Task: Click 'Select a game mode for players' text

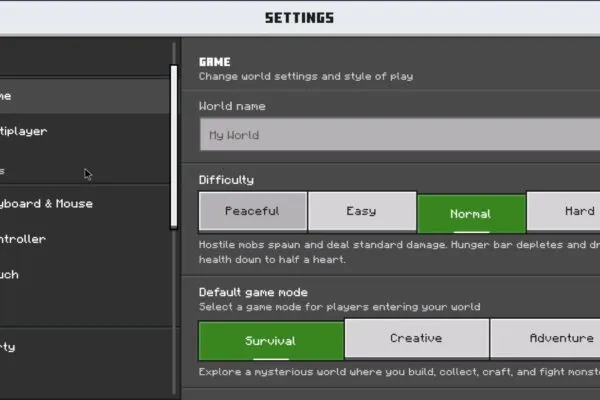Action: pyautogui.click(x=339, y=307)
